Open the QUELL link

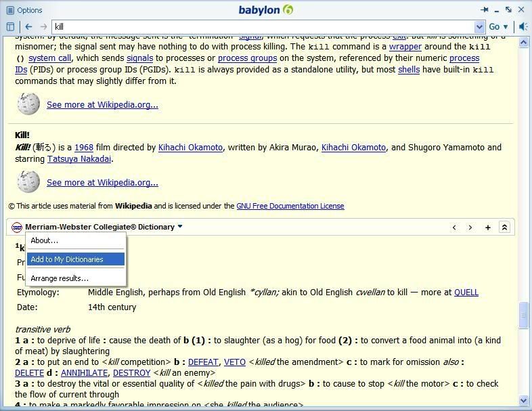[x=466, y=293]
